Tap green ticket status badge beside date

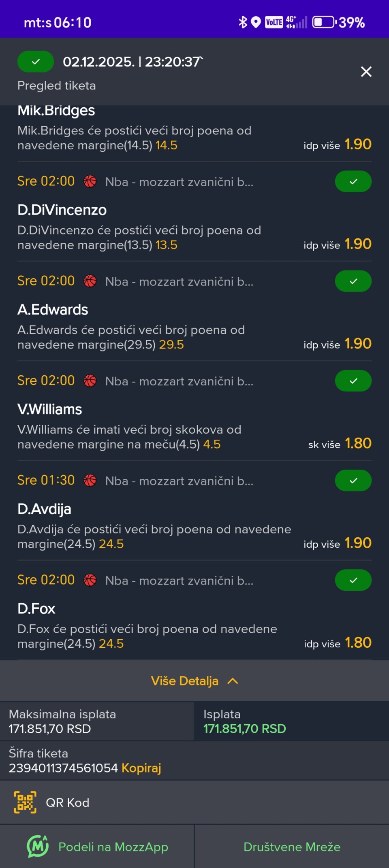pyautogui.click(x=36, y=62)
